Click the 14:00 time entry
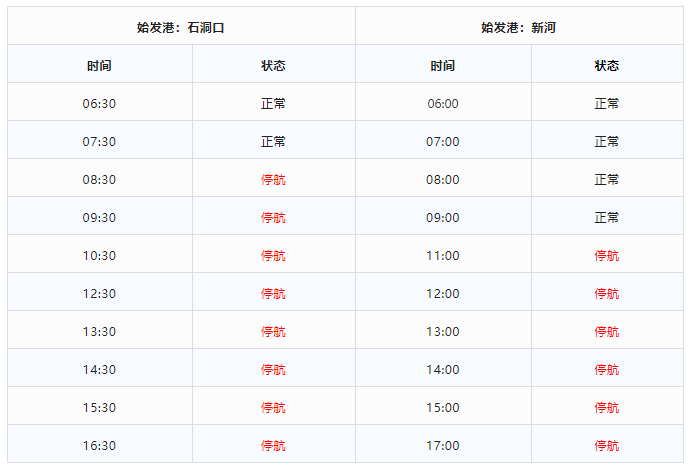Image resolution: width=697 pixels, height=471 pixels. tap(443, 369)
